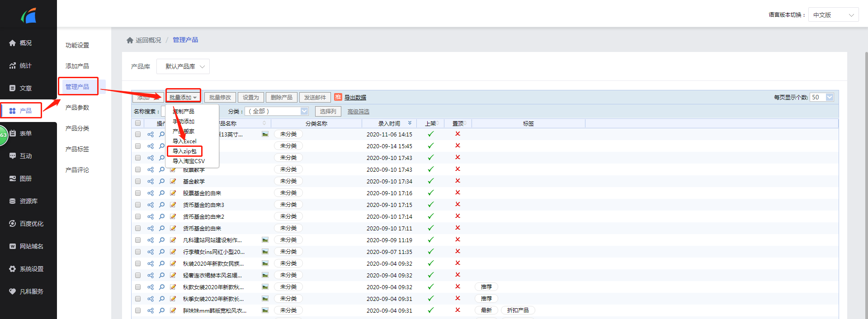
Task: Click image icon in 行李箱女ins网红 row
Action: click(265, 252)
